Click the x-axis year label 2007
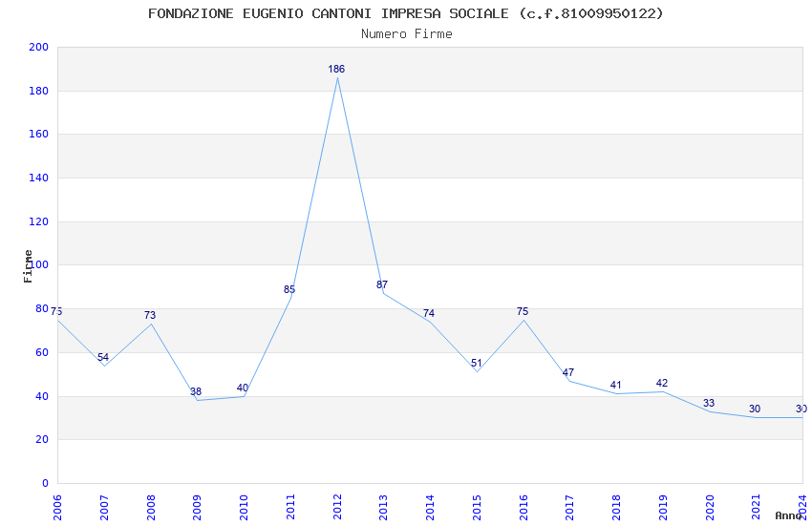 tap(103, 508)
